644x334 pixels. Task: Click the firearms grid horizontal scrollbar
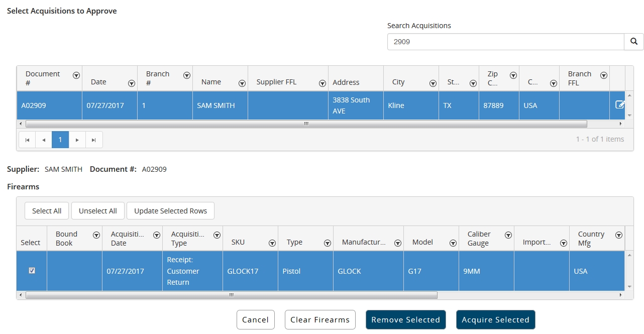(x=231, y=295)
